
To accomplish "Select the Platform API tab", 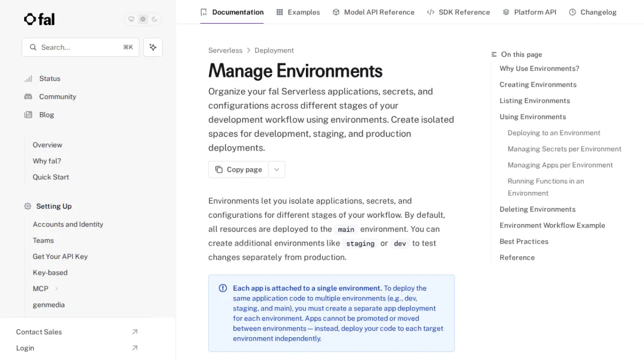I will pyautogui.click(x=529, y=12).
